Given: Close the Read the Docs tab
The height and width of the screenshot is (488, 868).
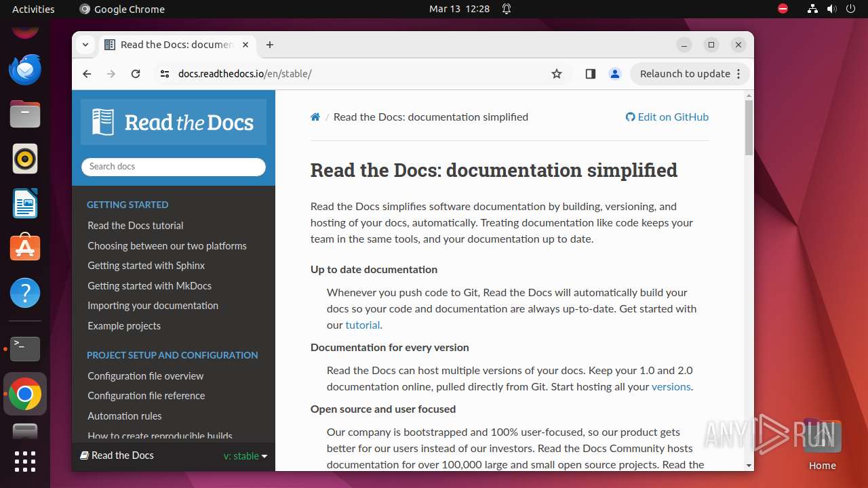Looking at the screenshot, I should click(245, 45).
